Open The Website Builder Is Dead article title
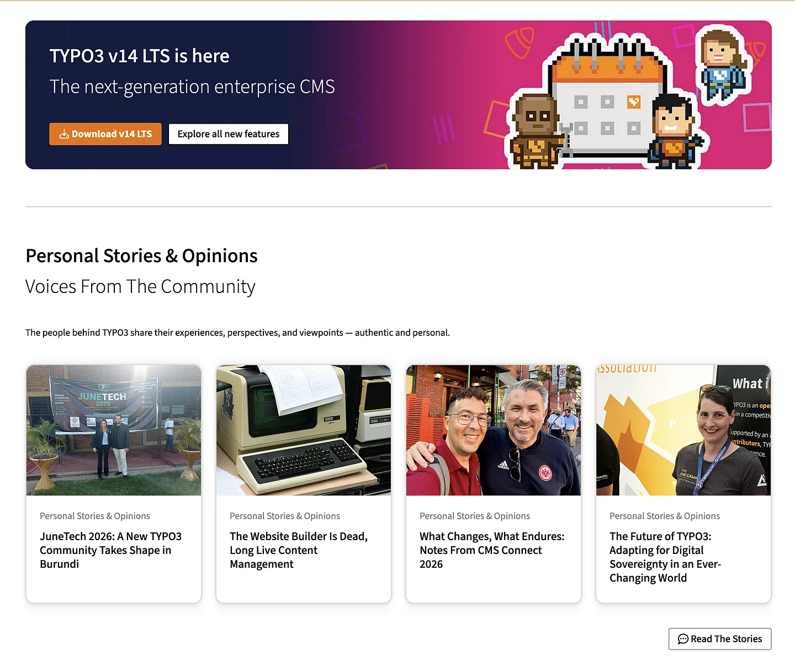Viewport: 795px width, 672px height. (299, 550)
